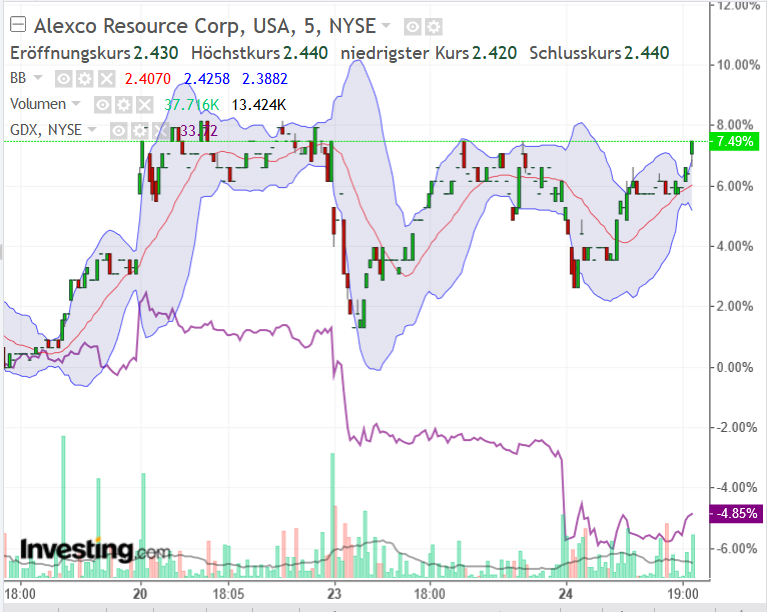Remove the BB indicator with its X
767x612 pixels.
click(x=106, y=79)
